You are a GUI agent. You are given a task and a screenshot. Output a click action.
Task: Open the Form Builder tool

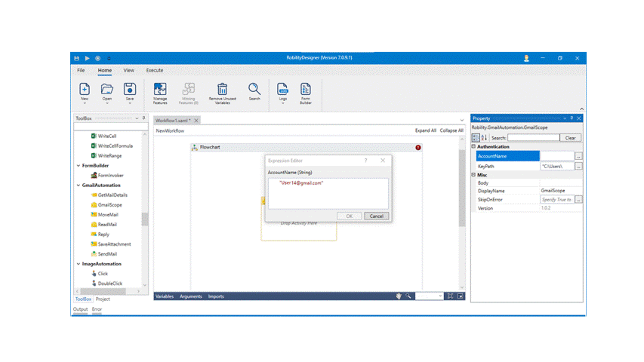305,93
